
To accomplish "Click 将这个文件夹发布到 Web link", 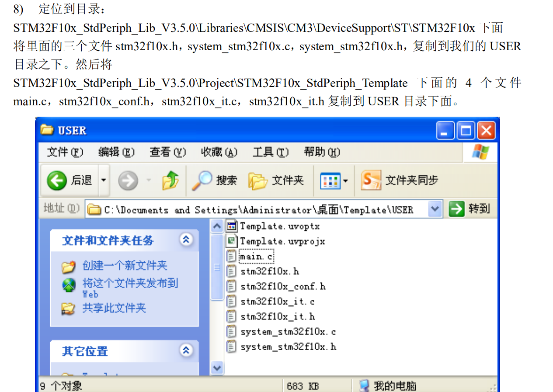I will pos(130,288).
